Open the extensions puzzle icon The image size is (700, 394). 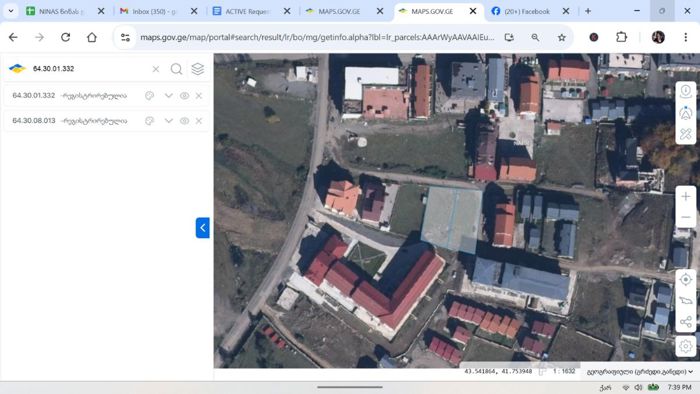(x=621, y=37)
